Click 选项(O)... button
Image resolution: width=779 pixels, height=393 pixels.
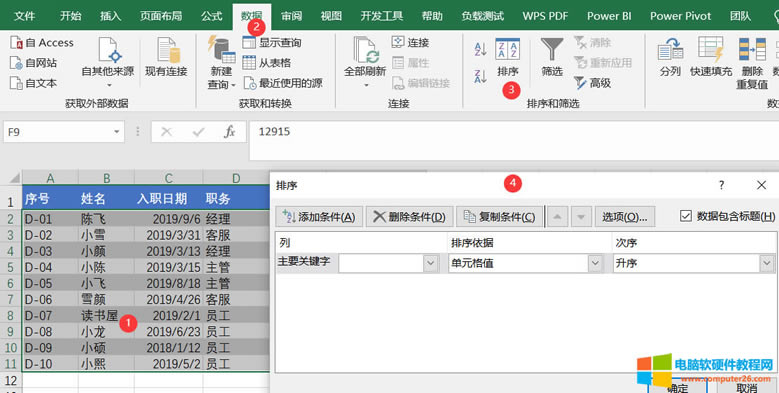click(624, 217)
